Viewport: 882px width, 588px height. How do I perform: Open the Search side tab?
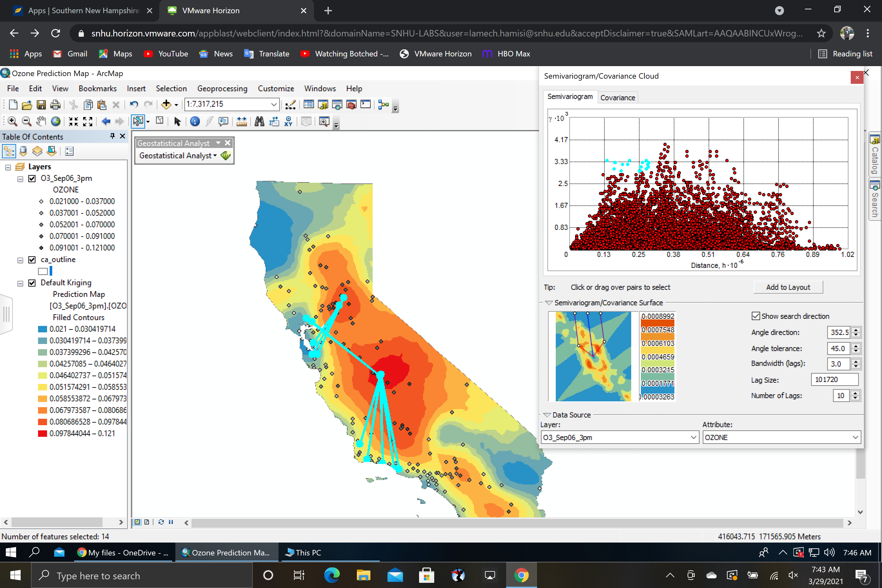tap(875, 199)
